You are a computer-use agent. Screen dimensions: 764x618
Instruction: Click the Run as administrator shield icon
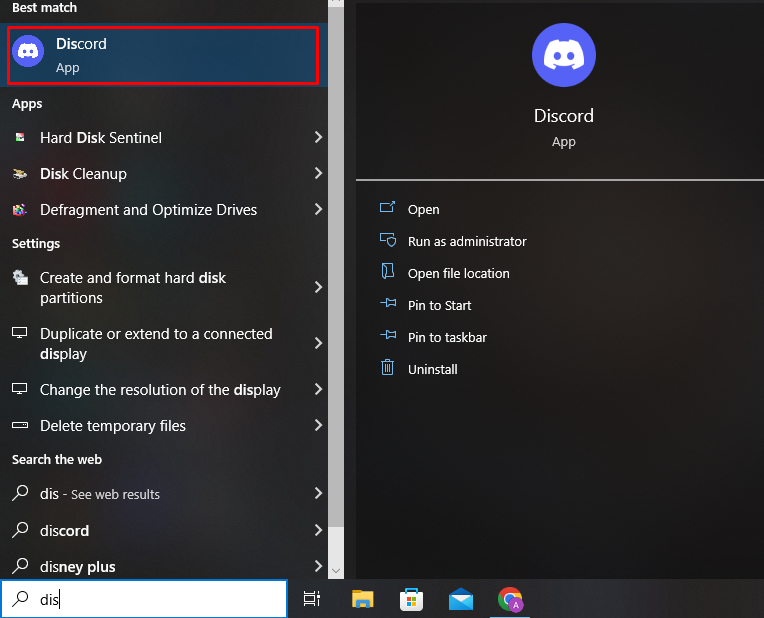pyautogui.click(x=388, y=240)
